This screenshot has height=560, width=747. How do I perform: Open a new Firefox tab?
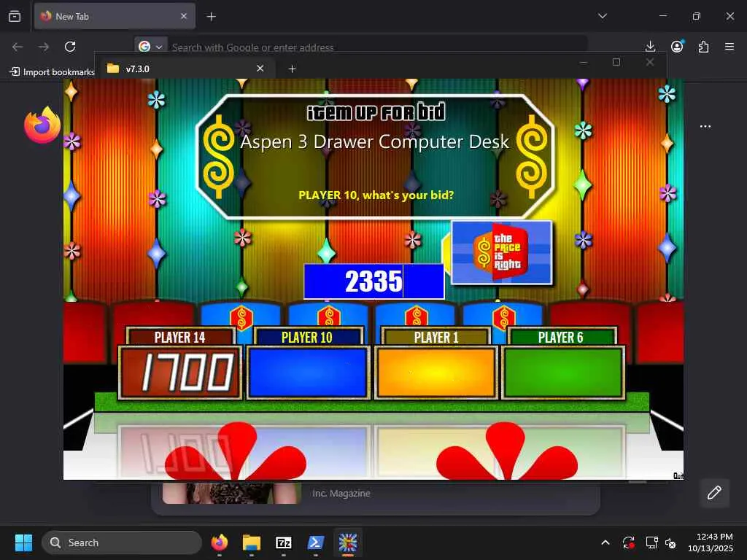(211, 17)
